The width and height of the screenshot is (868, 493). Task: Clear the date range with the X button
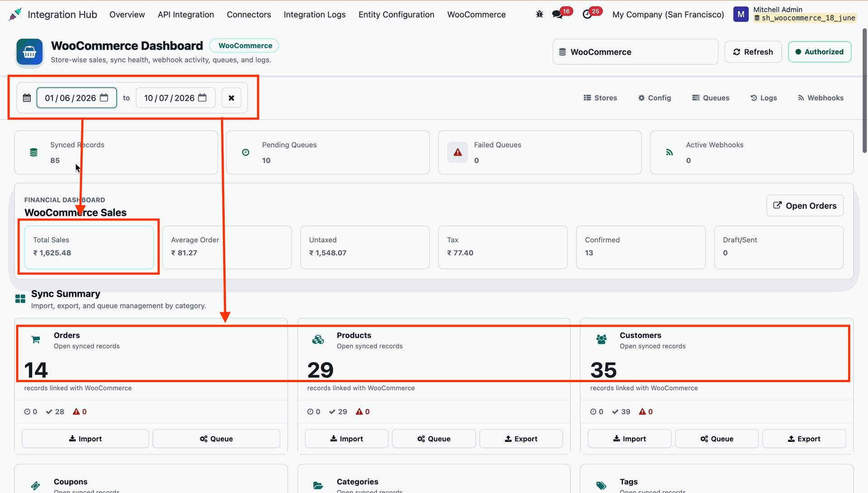pyautogui.click(x=231, y=98)
